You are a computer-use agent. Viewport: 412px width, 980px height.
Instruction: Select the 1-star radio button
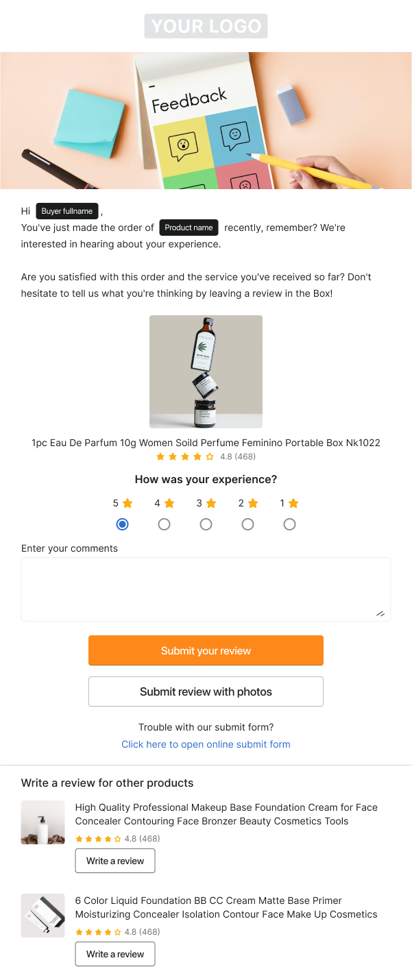click(x=289, y=524)
